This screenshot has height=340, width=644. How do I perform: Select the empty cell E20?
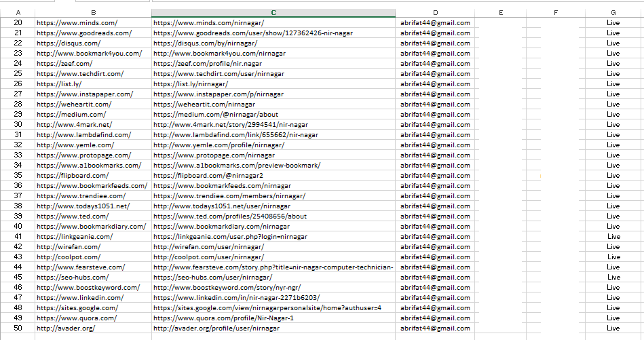coord(500,22)
